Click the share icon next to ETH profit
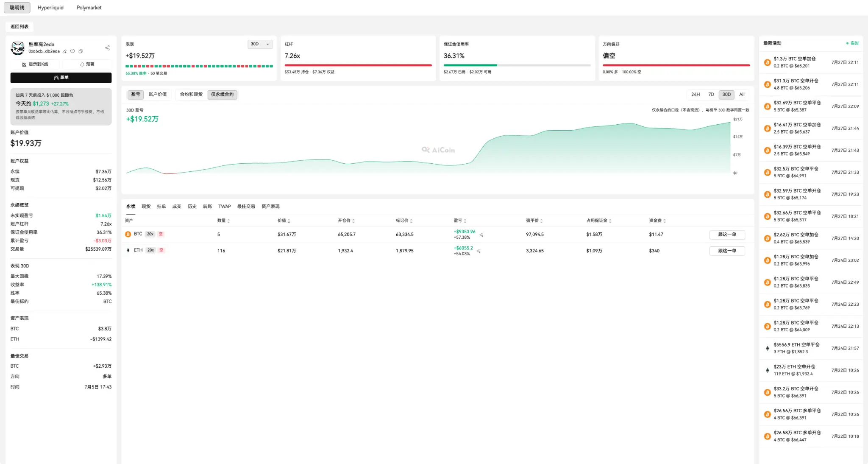The image size is (868, 464). click(479, 251)
